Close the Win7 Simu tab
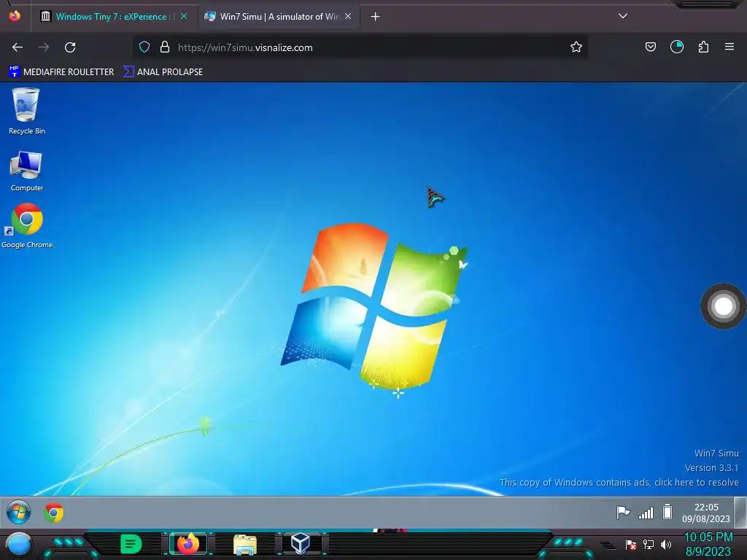The height and width of the screenshot is (560, 747). point(348,17)
